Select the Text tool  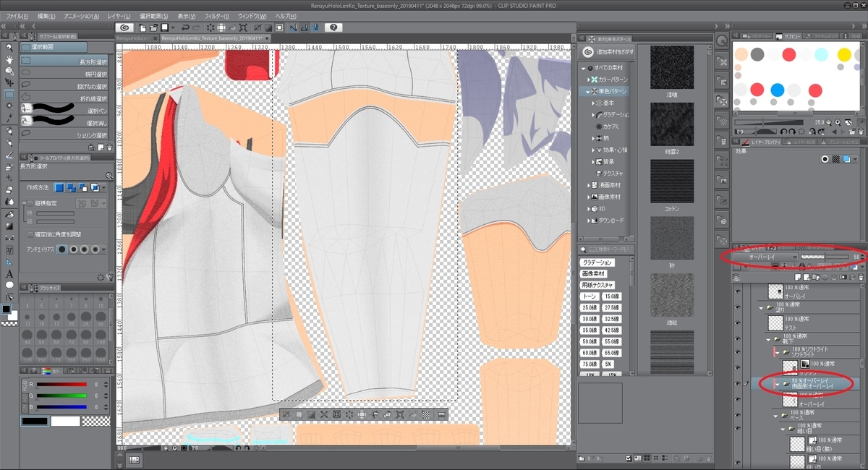pyautogui.click(x=9, y=273)
